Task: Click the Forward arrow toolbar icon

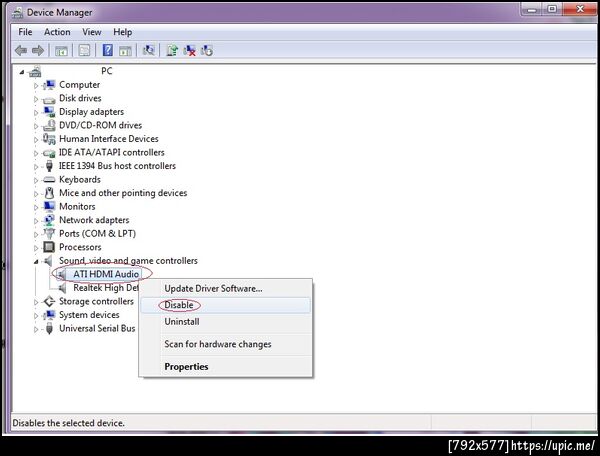Action: (38, 50)
